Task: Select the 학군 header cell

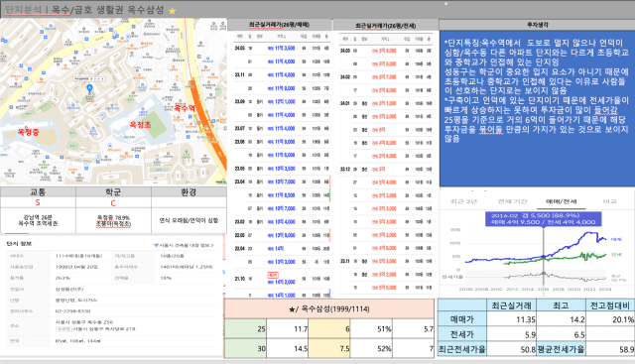Action: 113,192
